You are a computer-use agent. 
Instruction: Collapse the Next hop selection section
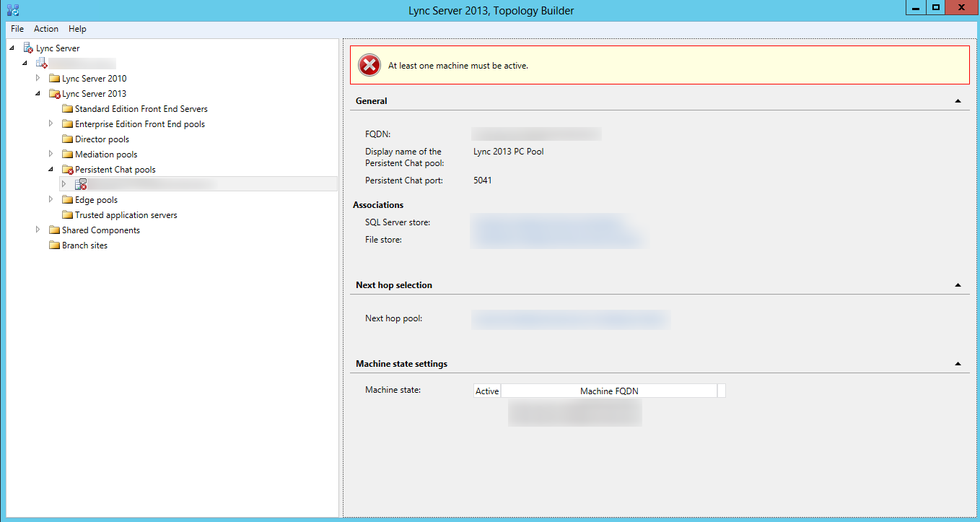[x=958, y=285]
